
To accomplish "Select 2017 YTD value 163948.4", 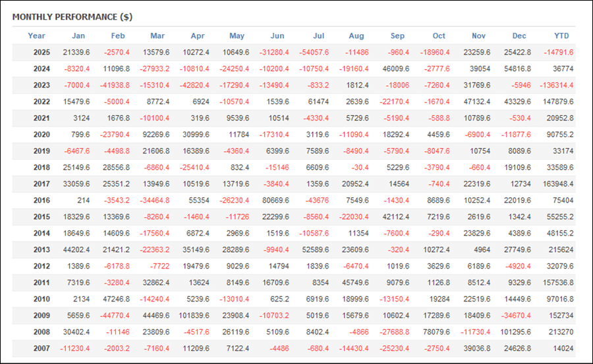I will [555, 184].
